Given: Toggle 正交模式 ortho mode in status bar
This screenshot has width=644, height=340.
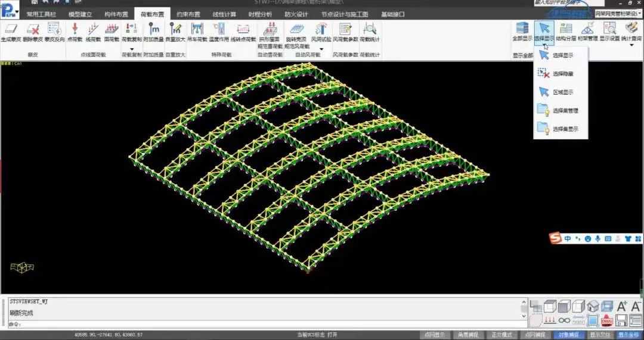Looking at the screenshot, I should pyautogui.click(x=501, y=335).
